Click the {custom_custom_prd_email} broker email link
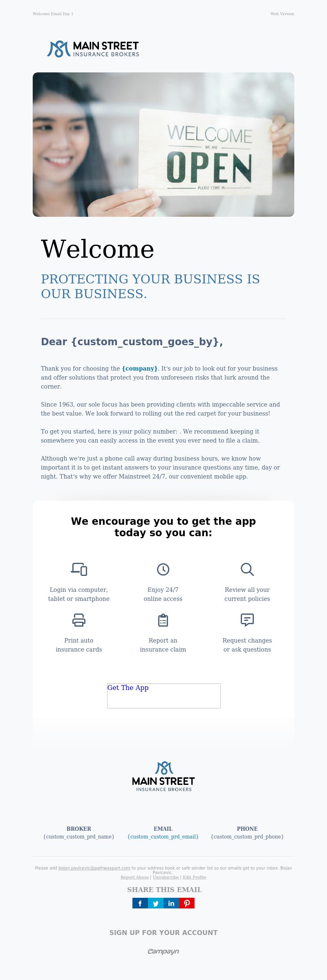327x980 pixels. 163,836
